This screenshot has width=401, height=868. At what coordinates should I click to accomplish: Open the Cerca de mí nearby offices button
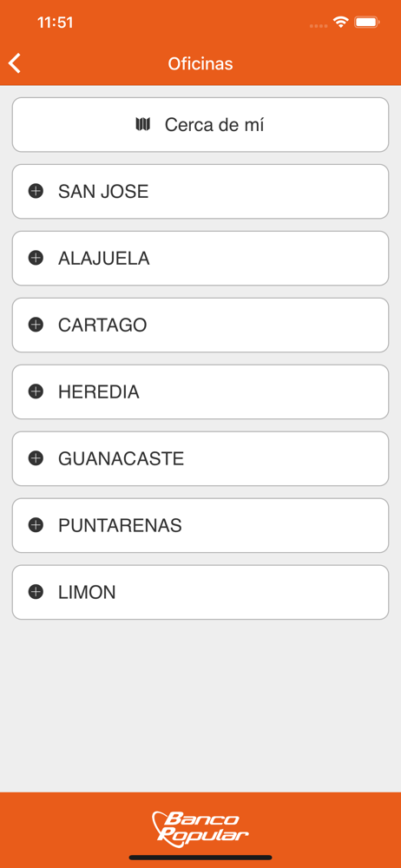tap(200, 124)
